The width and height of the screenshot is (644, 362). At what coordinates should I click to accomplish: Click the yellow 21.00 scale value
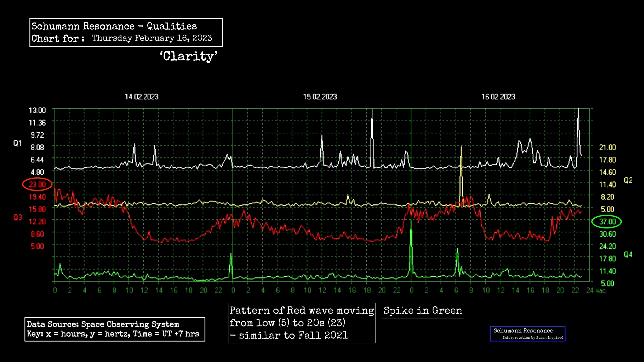[607, 147]
